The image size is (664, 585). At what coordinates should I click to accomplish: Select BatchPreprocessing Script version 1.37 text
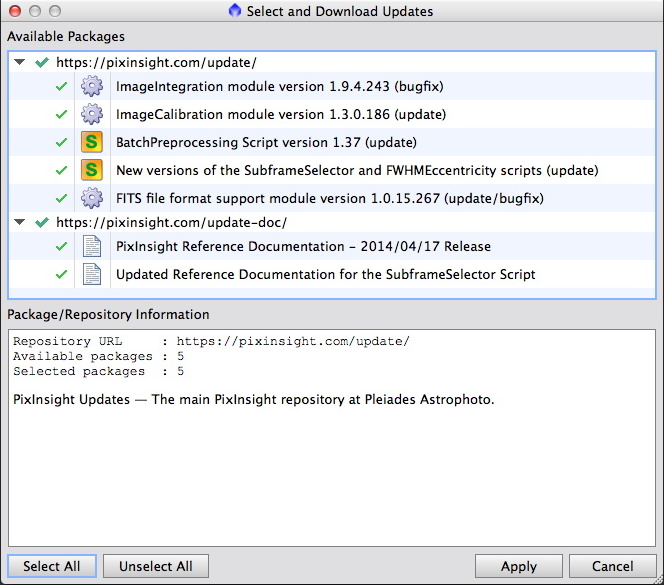pos(266,142)
